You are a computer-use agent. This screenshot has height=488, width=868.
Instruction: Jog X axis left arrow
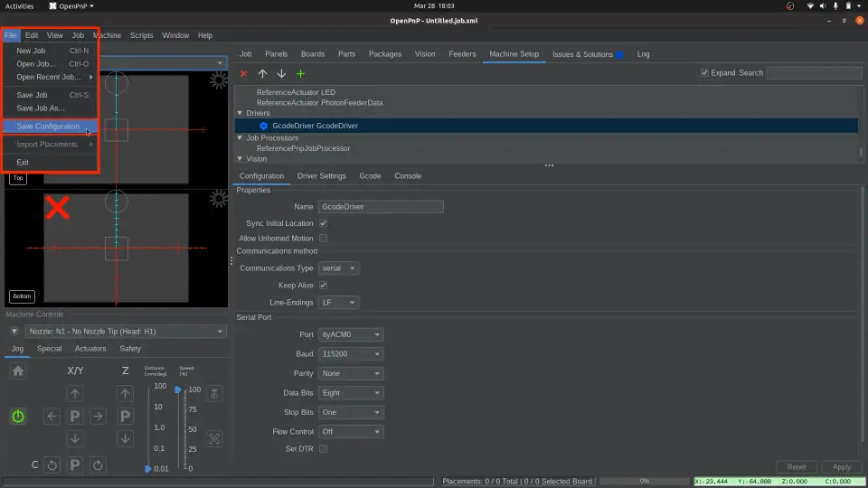click(52, 416)
